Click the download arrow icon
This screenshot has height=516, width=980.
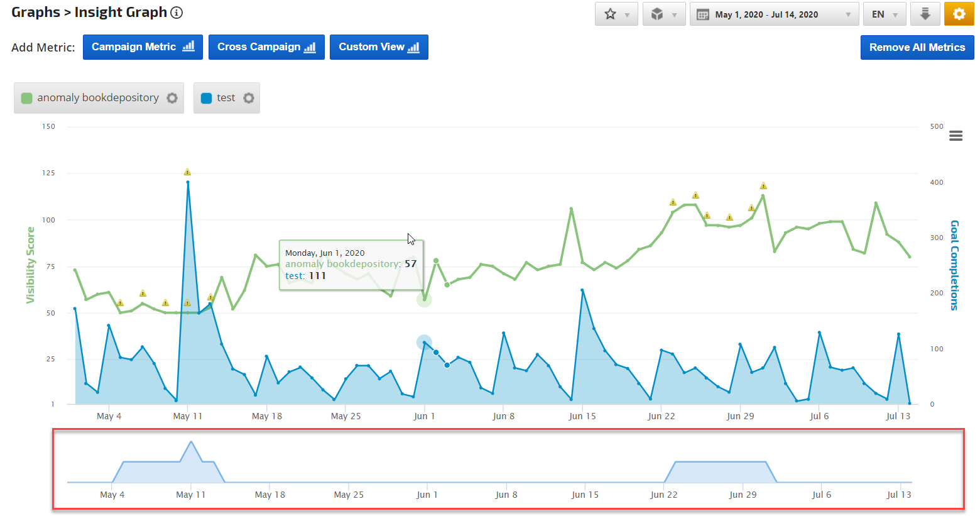925,14
